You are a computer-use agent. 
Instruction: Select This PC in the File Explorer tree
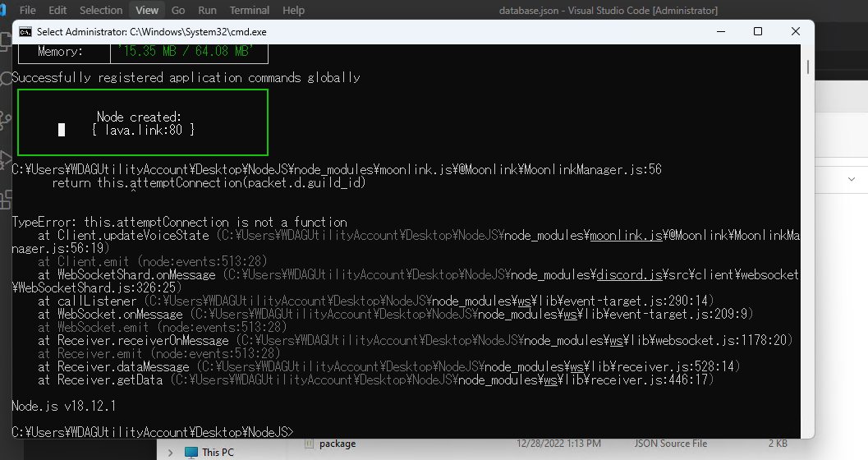(218, 453)
